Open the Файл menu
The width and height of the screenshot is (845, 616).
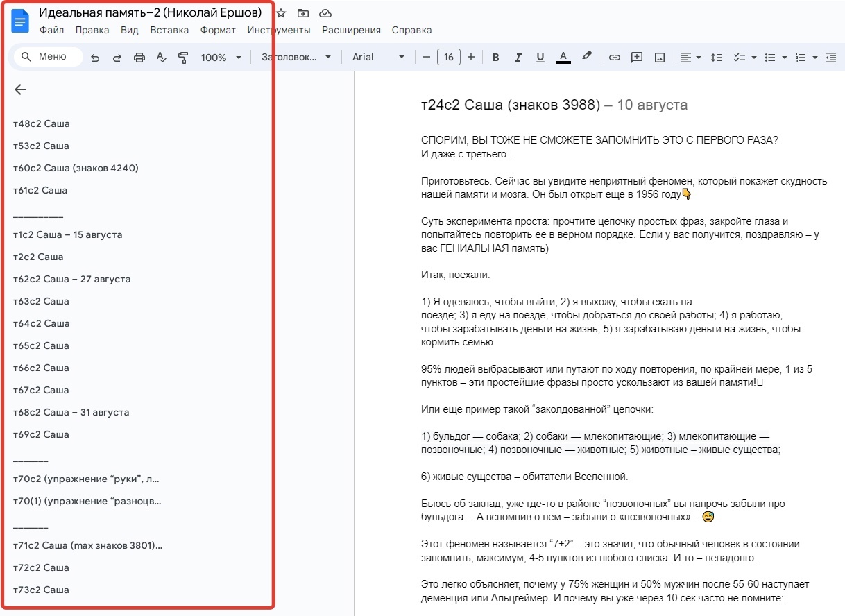click(x=52, y=30)
